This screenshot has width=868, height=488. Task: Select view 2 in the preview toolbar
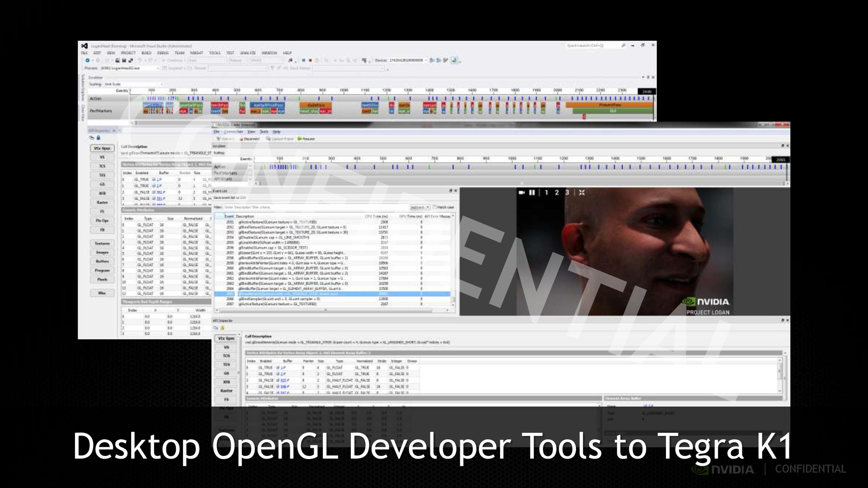[557, 192]
